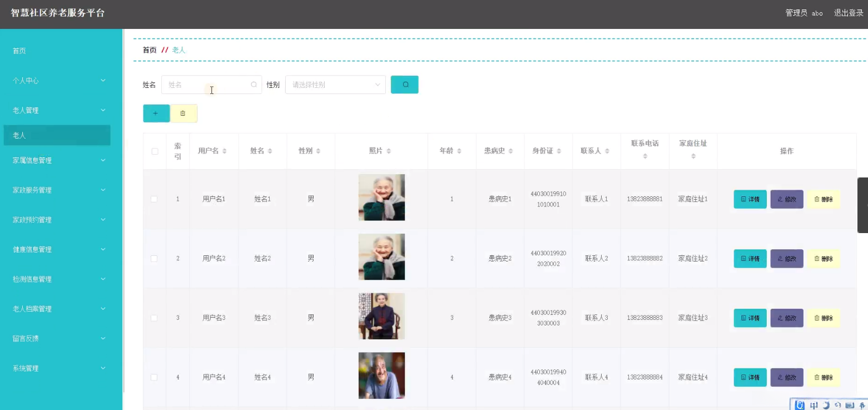Click the 管理员 abo account label
Image resolution: width=868 pixels, height=410 pixels.
point(804,13)
